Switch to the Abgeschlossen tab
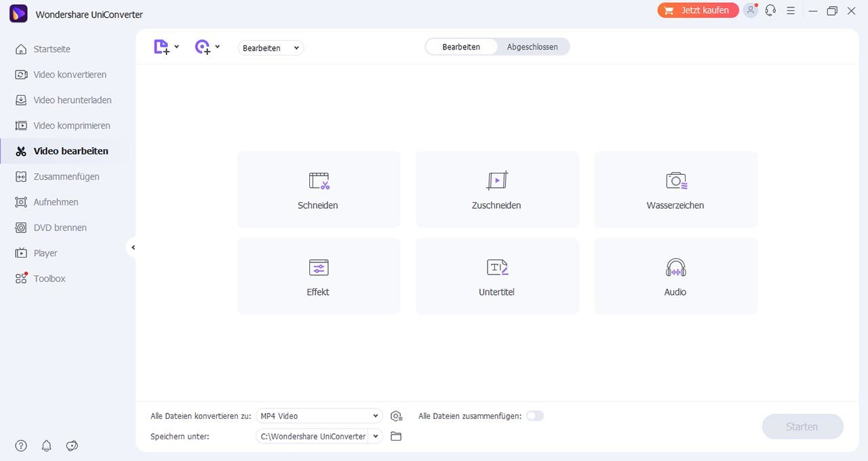Screen dimensions: 868x461 click(x=532, y=47)
